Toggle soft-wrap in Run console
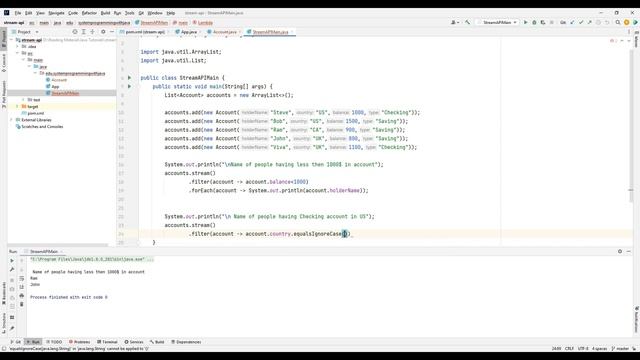This screenshot has width=640, height=360. (x=22, y=278)
